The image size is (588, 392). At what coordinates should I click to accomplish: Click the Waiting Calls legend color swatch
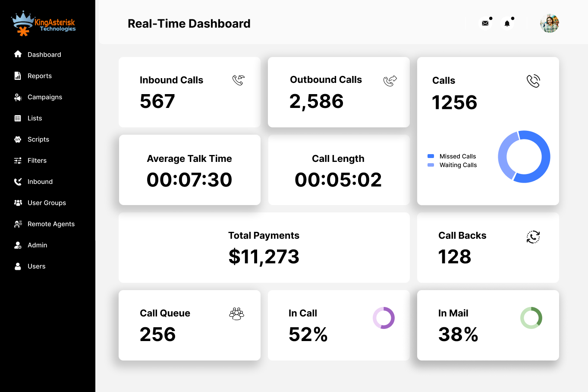pos(431,165)
